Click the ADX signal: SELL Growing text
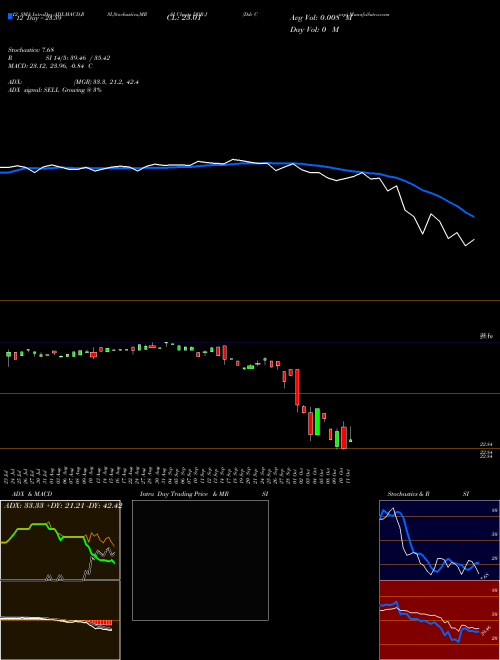The height and width of the screenshot is (660, 500). (x=55, y=90)
